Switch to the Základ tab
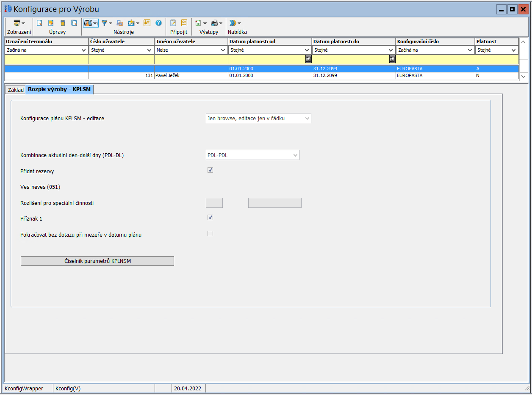 coord(16,90)
